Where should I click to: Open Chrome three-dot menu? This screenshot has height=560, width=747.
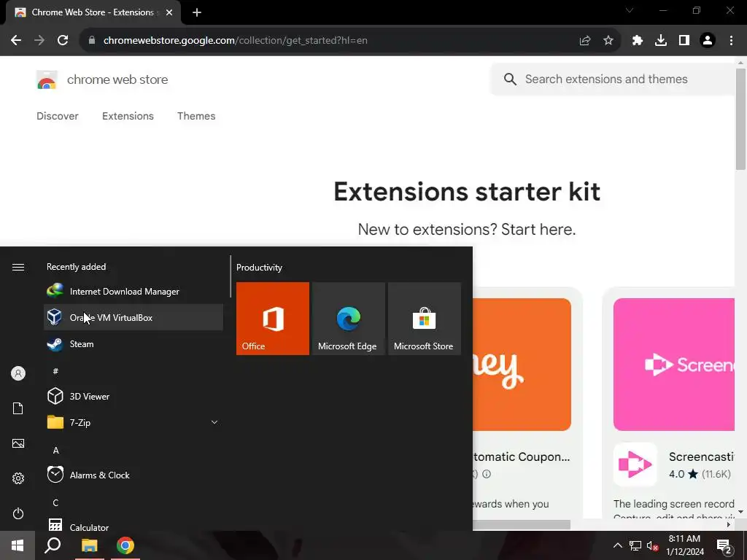[731, 41]
